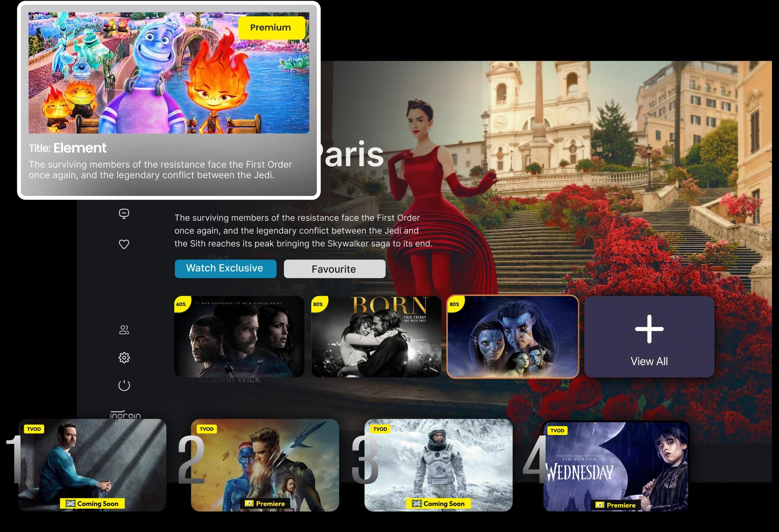Click the user/profile icon in sidebar
779x532 pixels.
pyautogui.click(x=124, y=329)
